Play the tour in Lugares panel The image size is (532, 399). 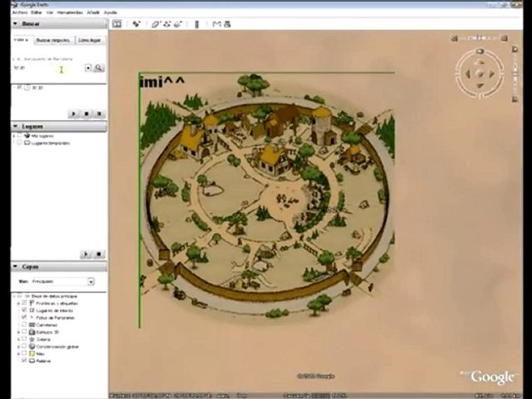(x=85, y=254)
